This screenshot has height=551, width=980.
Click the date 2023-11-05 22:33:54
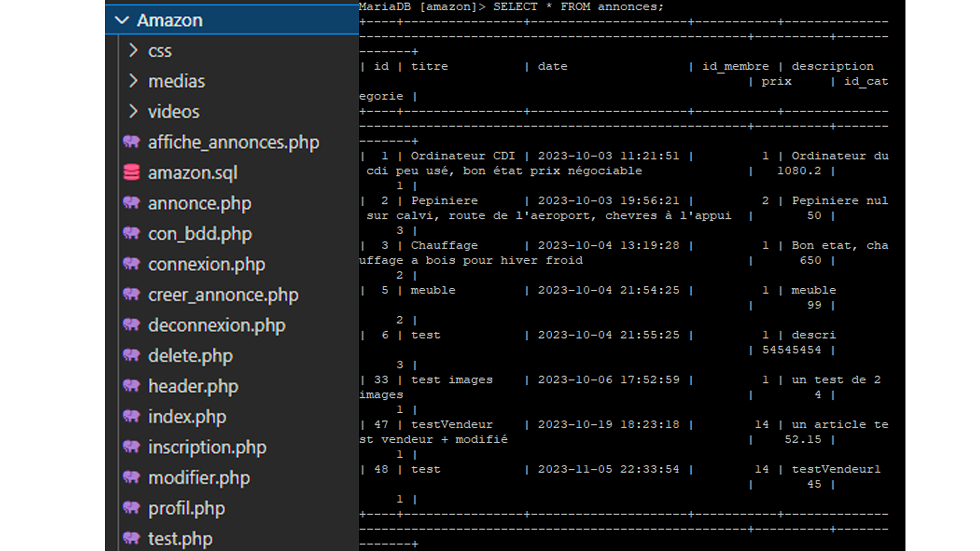pos(608,469)
